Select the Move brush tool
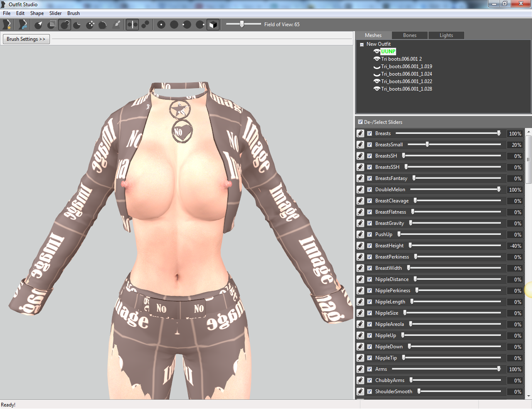The image size is (532, 409). (90, 25)
